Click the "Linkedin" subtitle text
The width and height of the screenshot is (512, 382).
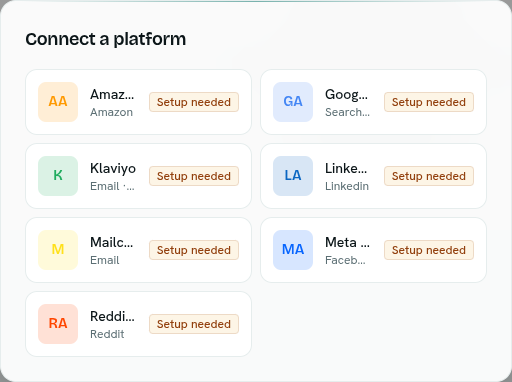[347, 186]
